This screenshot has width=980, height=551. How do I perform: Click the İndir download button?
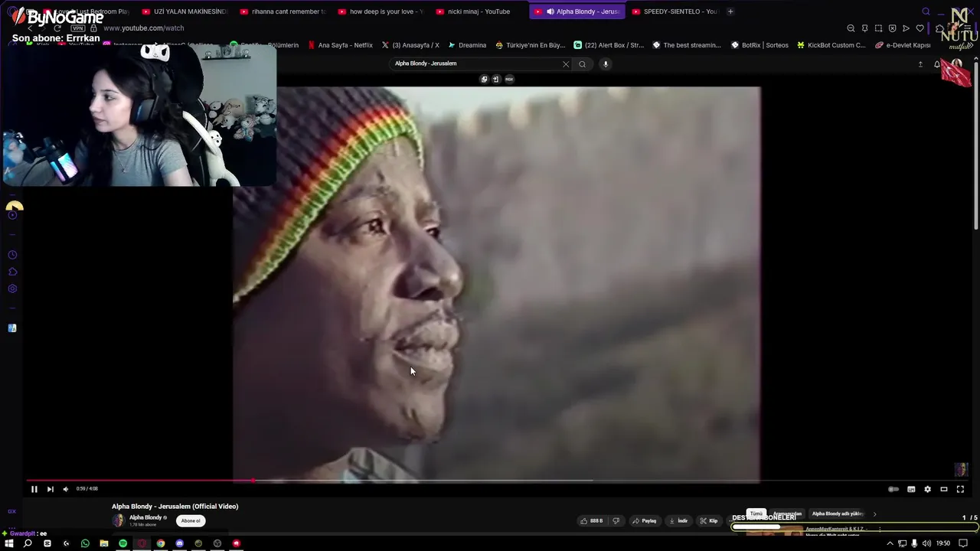click(x=678, y=520)
